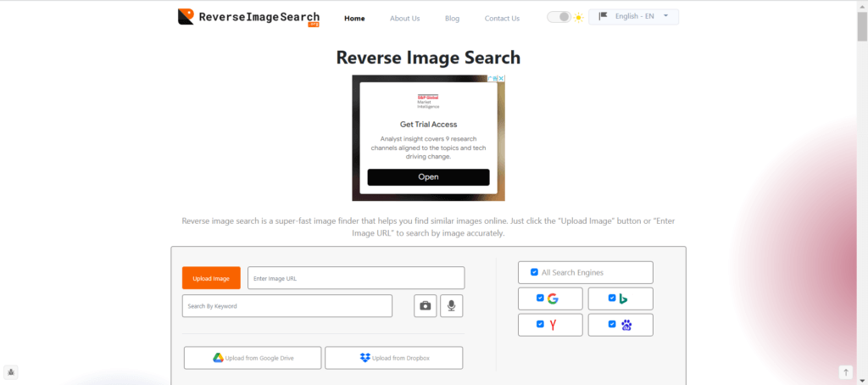Click Upload from Dropbox button

coord(393,358)
